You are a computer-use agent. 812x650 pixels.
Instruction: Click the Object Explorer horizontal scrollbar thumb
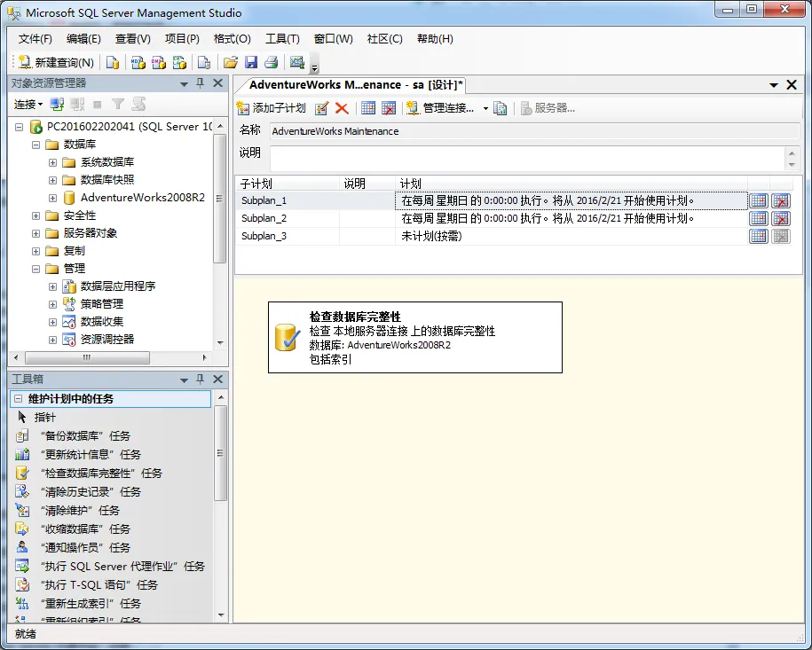coord(87,357)
